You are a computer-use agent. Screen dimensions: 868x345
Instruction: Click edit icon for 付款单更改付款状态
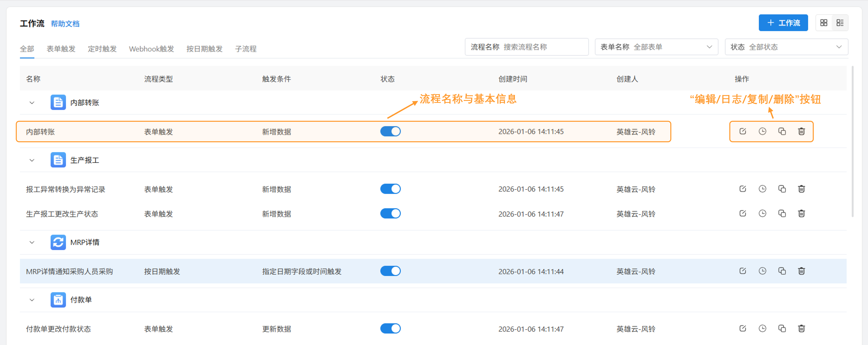pyautogui.click(x=742, y=328)
